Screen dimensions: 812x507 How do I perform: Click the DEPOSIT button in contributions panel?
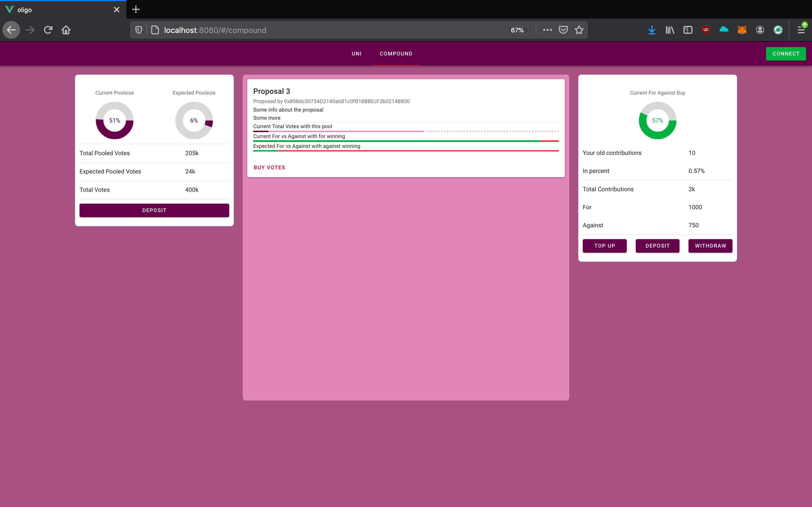[x=658, y=245]
